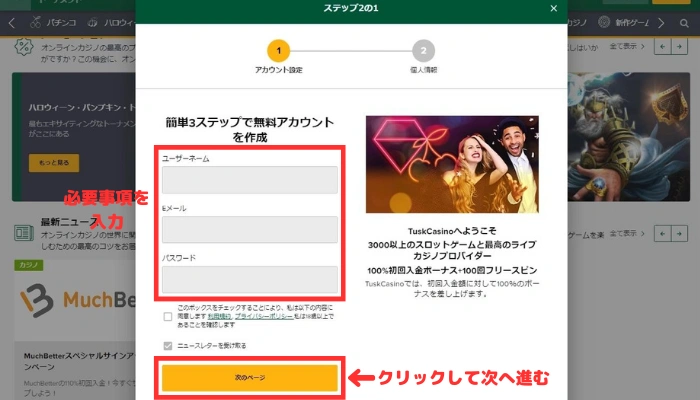
Task: Click the green カジノ tag
Action: (x=29, y=265)
